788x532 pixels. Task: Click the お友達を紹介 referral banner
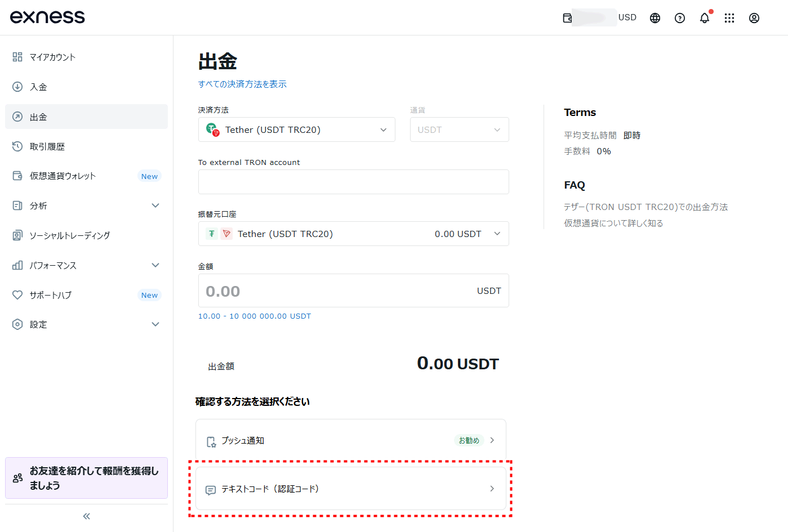(x=86, y=478)
